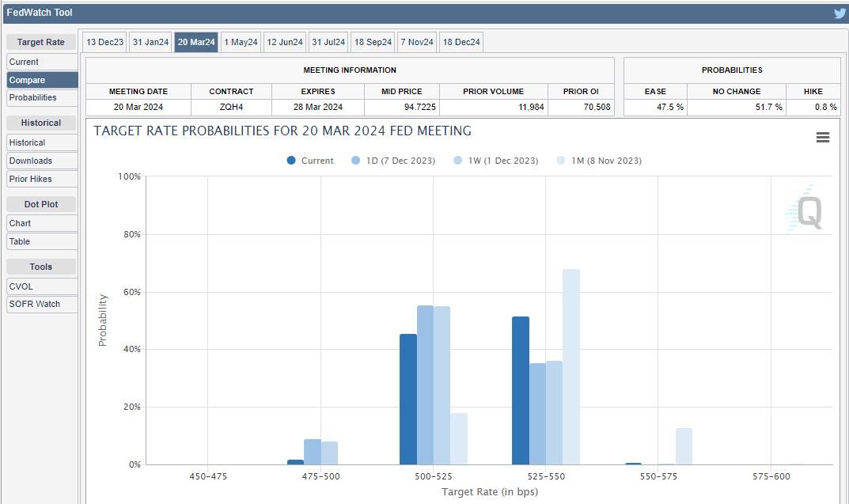Select the 31 Jul24 meeting tab
The height and width of the screenshot is (504, 849).
pos(328,42)
